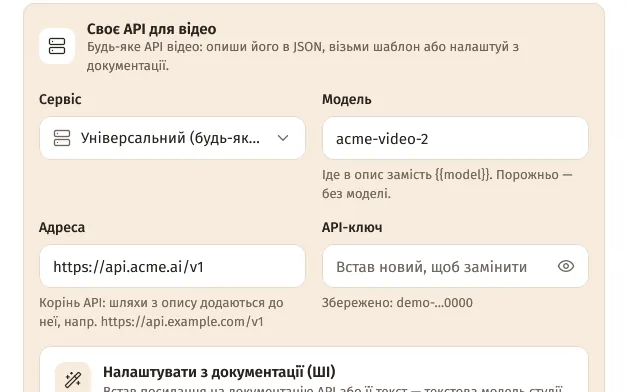Click the heading Своє API для відео
This screenshot has height=392, width=628.
pyautogui.click(x=151, y=29)
